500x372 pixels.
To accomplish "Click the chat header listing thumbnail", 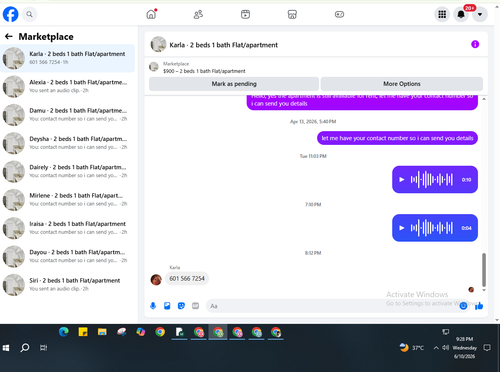I will [158, 44].
